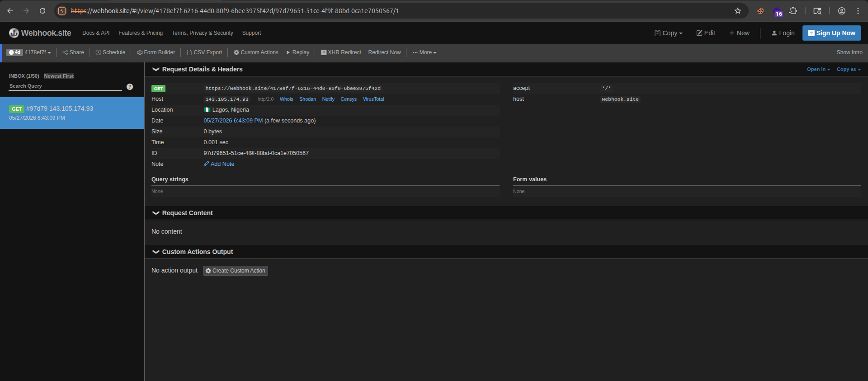Open Schedule option
Viewport: 868px width, 381px height.
[x=110, y=52]
